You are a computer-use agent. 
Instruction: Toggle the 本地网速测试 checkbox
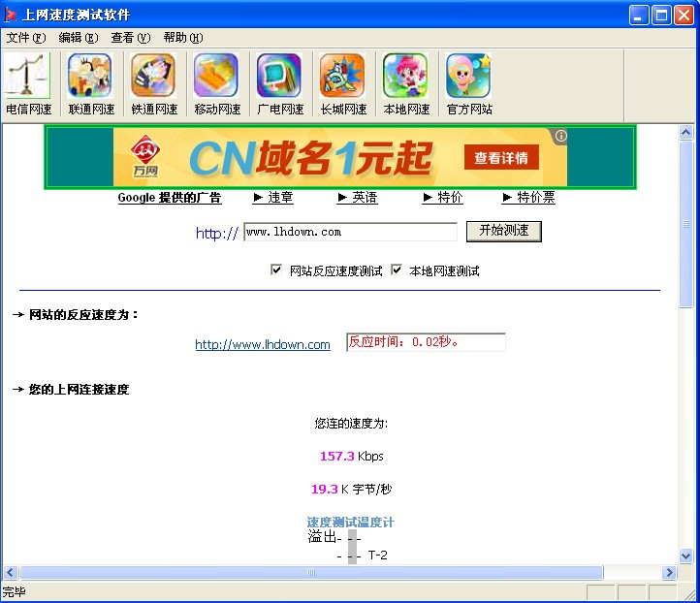pyautogui.click(x=396, y=270)
